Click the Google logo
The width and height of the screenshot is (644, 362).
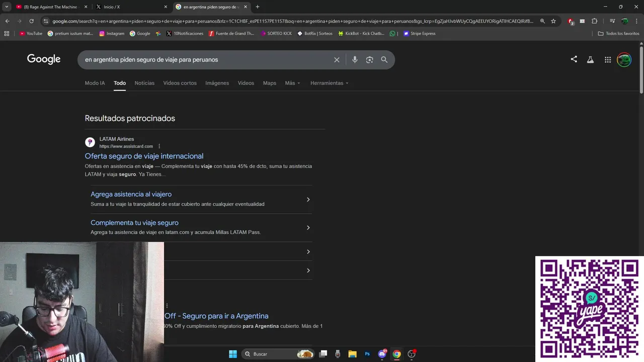pyautogui.click(x=44, y=59)
